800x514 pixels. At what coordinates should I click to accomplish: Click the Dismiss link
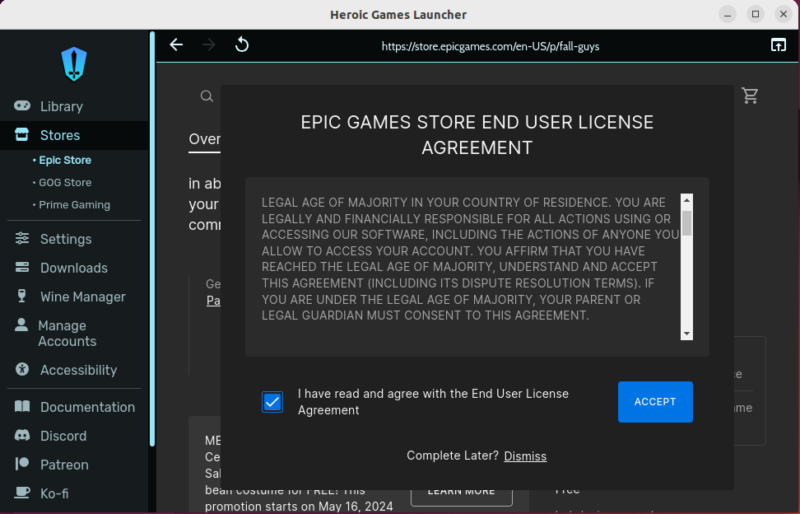point(525,456)
